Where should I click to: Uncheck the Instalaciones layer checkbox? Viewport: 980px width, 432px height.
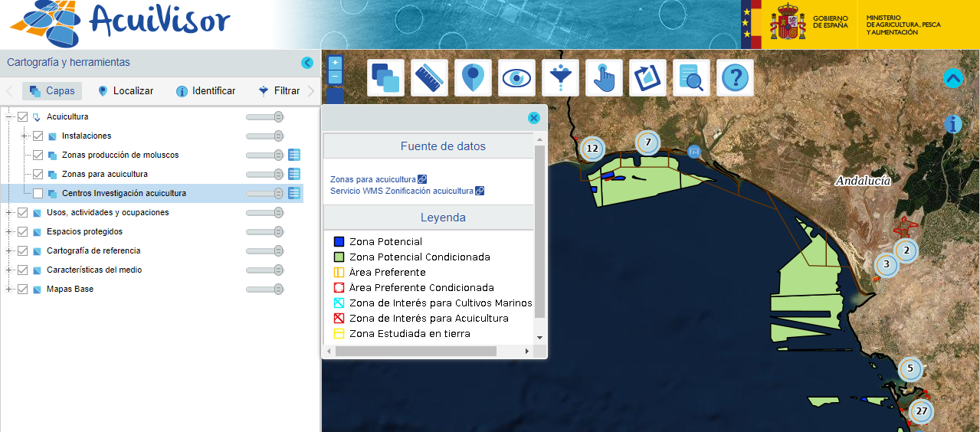(x=38, y=136)
